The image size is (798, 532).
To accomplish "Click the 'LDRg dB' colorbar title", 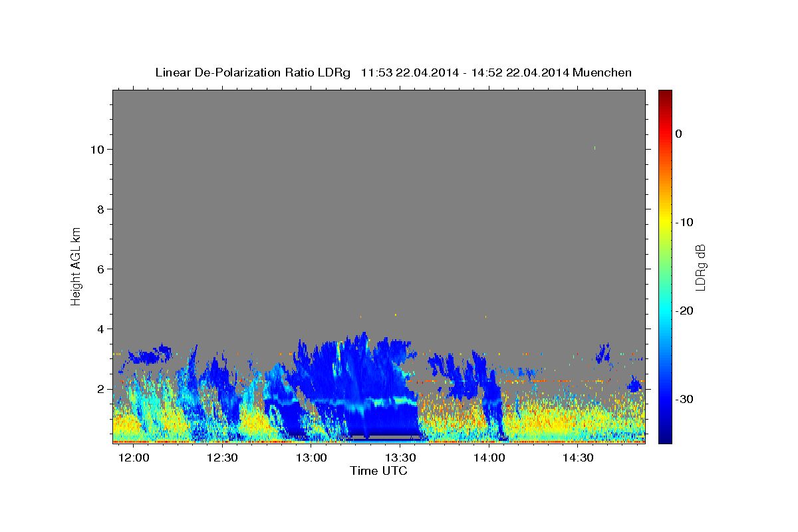I will (700, 266).
